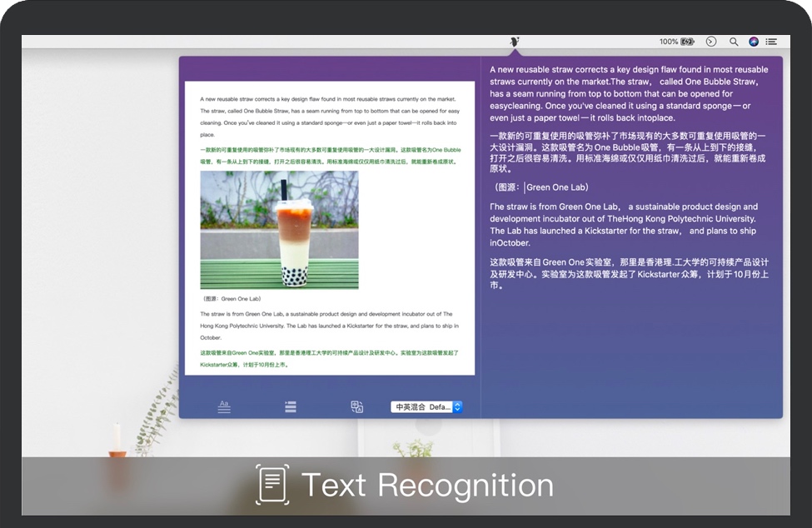
Task: Click the bird app icon in menu bar
Action: tap(515, 41)
